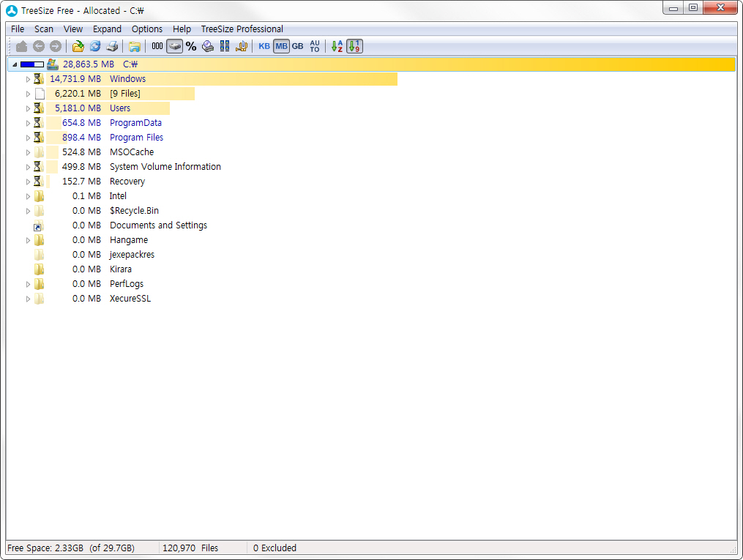Toggle the percent view mode

point(191,46)
